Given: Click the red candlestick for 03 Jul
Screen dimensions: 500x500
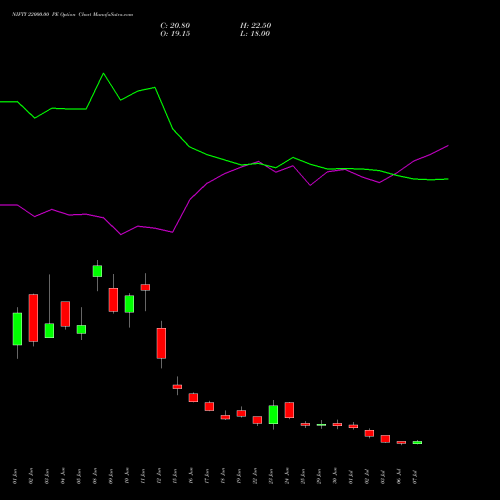Looking at the screenshot, I should coord(385,439).
